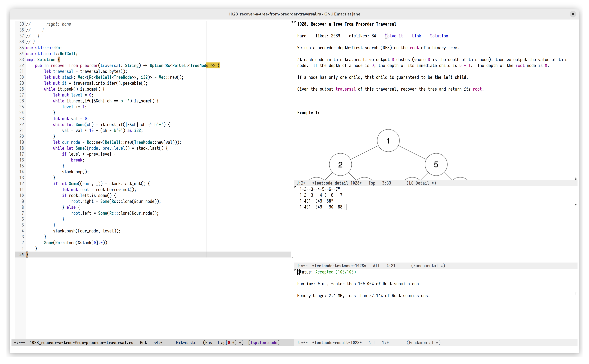Click Git-master in the mode line
589x364 pixels.
(187, 342)
